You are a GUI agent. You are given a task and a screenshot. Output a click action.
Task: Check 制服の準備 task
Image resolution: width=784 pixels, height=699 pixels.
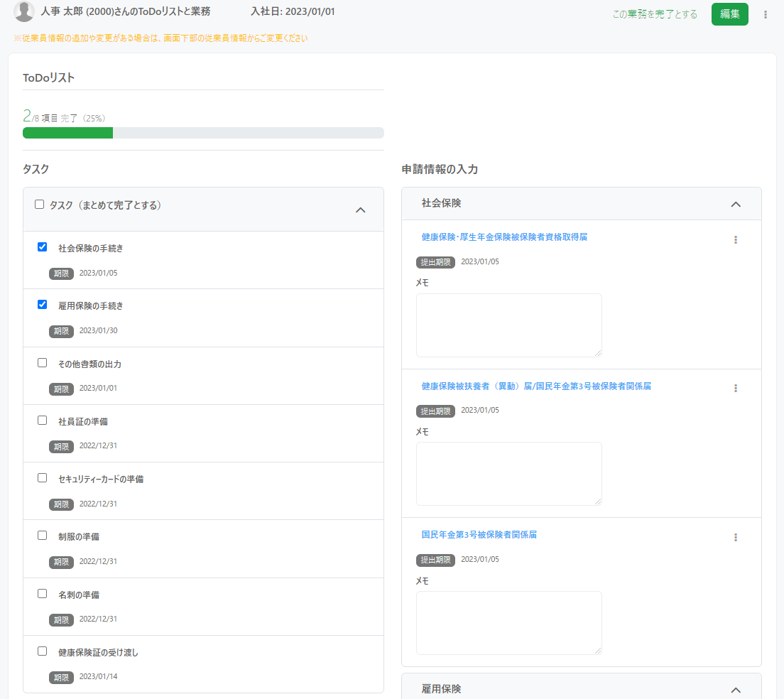point(43,535)
